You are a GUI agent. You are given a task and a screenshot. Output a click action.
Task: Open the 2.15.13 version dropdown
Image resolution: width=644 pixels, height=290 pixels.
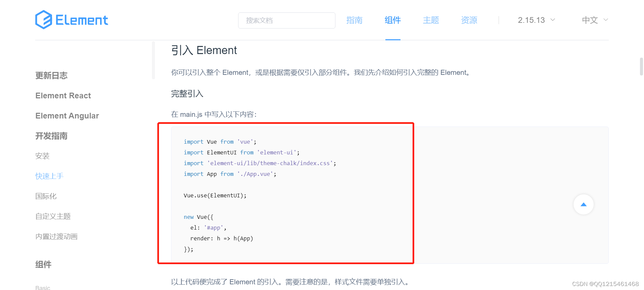tap(536, 20)
